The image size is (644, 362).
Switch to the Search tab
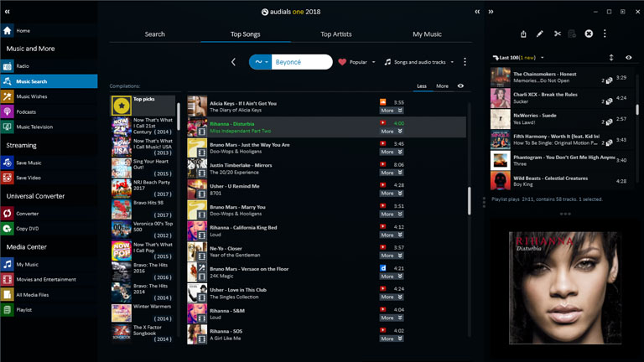coord(155,34)
